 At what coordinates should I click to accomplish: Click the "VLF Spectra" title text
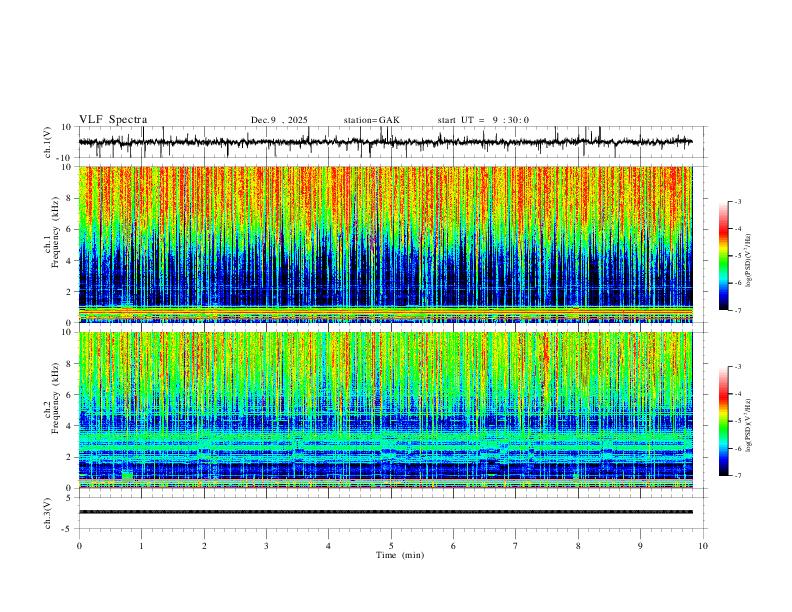tap(113, 120)
